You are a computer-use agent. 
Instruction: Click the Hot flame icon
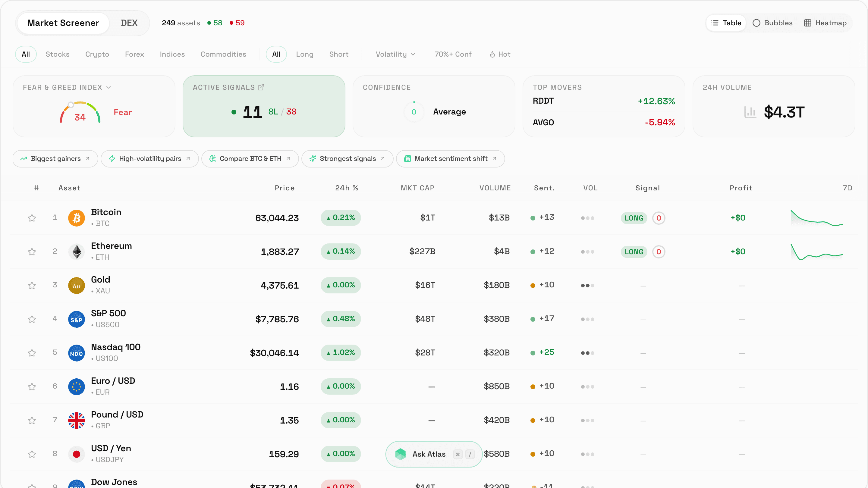click(x=492, y=54)
